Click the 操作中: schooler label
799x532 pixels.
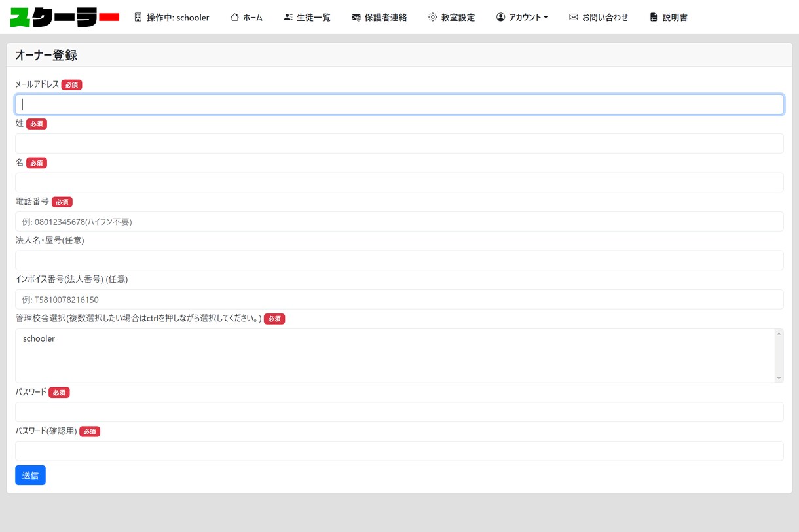178,18
